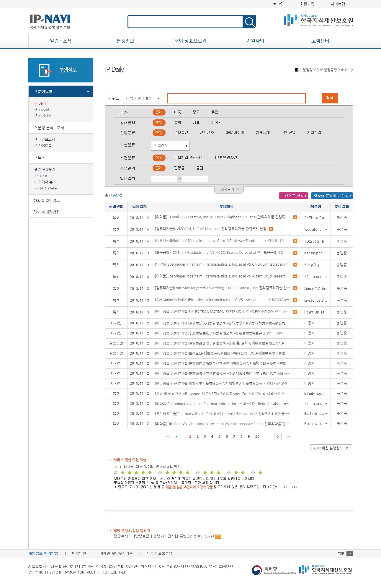Open the 기술전체 technology dropdown
Image resolution: width=381 pixels, height=588 pixels.
[170, 146]
